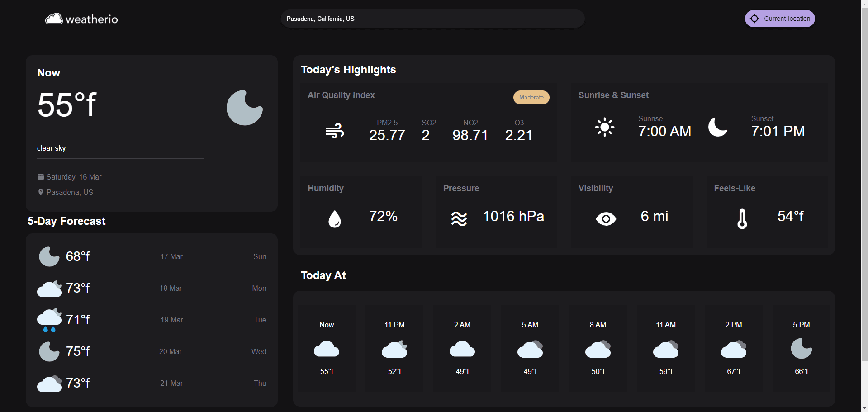This screenshot has width=868, height=412.
Task: Click the eye Visibility icon
Action: click(x=606, y=219)
